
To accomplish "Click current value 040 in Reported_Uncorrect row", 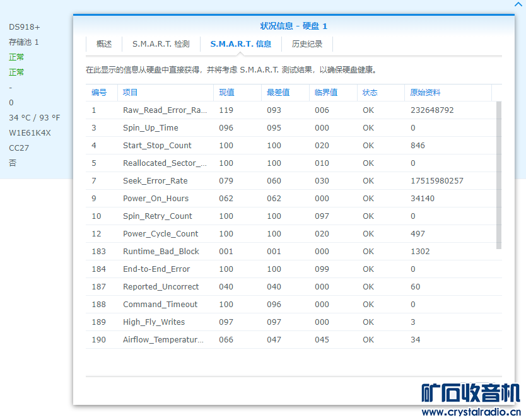I will point(226,287).
